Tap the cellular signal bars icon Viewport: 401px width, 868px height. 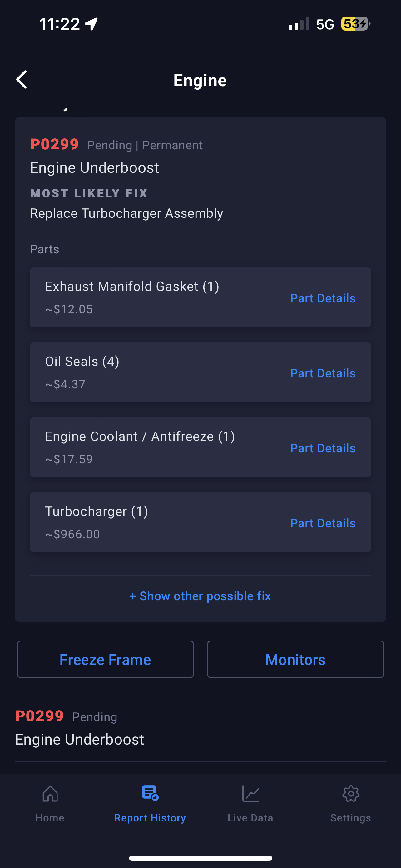(x=299, y=24)
